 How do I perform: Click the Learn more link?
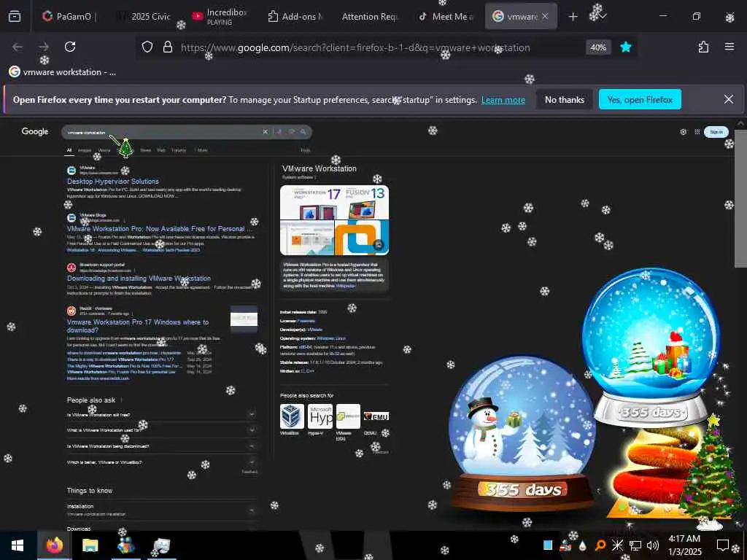pyautogui.click(x=503, y=100)
